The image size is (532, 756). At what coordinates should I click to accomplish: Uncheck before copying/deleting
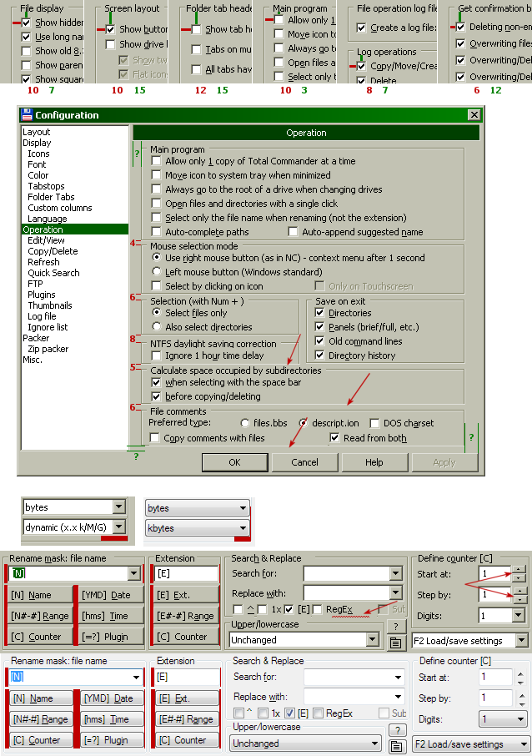[x=156, y=396]
